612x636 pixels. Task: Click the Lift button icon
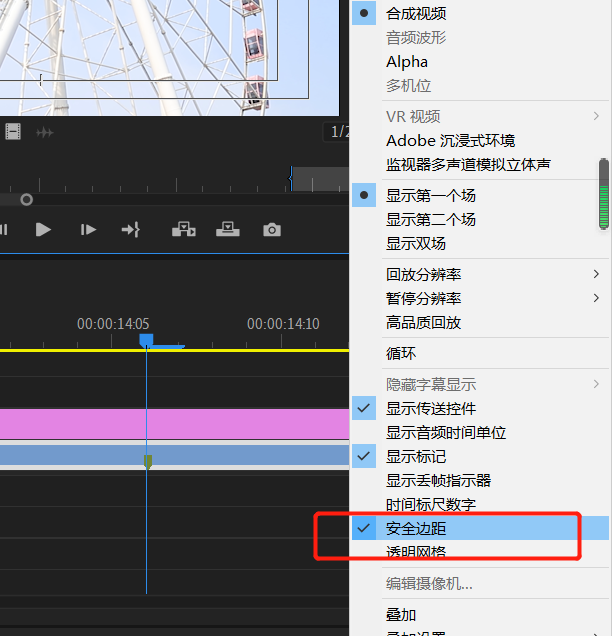tap(183, 230)
